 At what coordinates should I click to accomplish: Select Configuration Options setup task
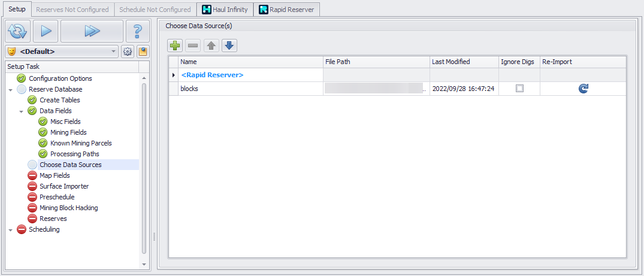61,78
